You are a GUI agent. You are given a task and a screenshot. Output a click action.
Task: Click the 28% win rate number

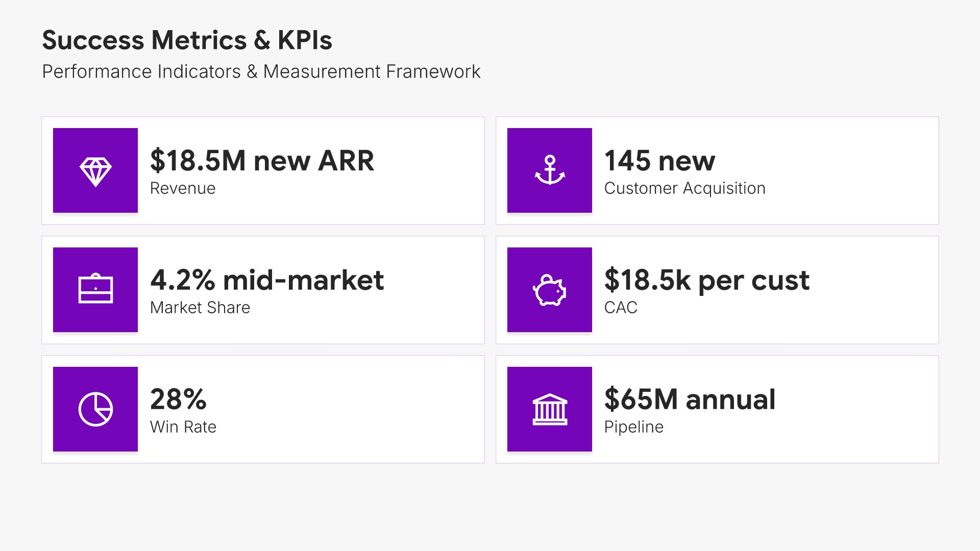click(178, 399)
